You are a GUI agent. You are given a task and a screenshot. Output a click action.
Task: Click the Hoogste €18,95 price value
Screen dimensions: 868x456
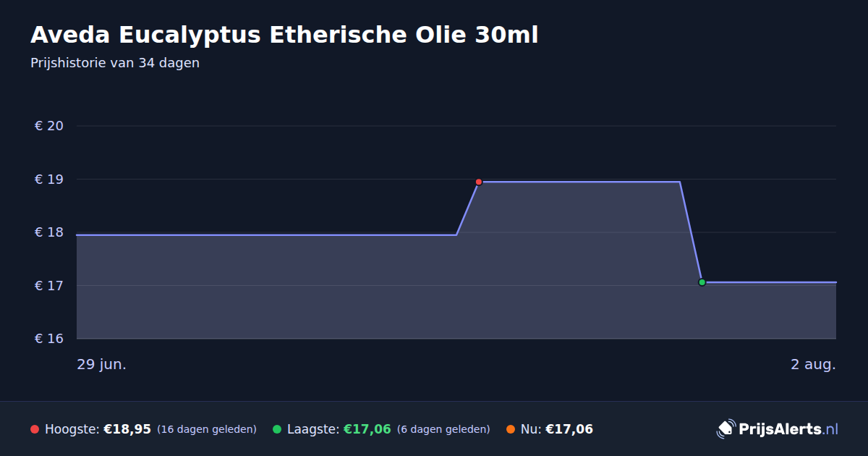127,429
